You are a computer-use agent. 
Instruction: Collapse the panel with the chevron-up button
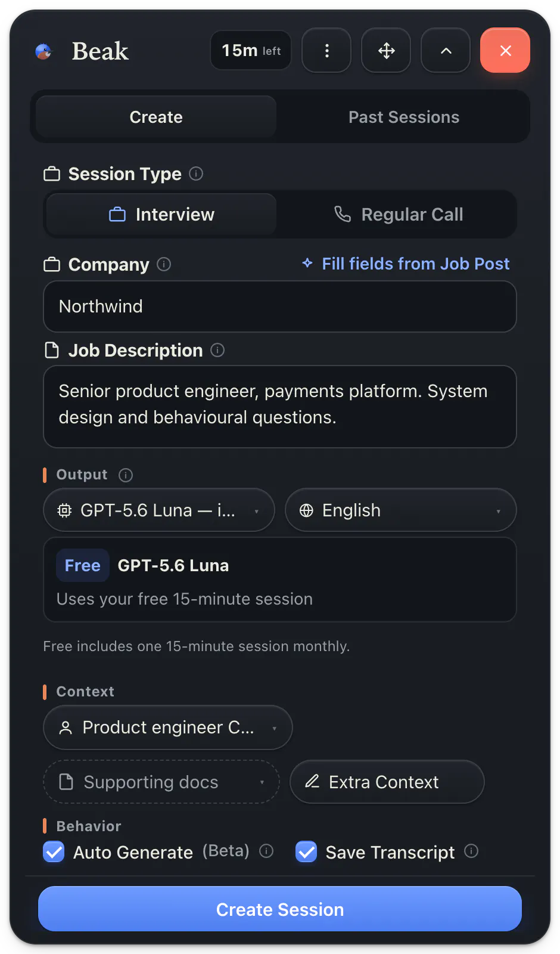coord(446,51)
